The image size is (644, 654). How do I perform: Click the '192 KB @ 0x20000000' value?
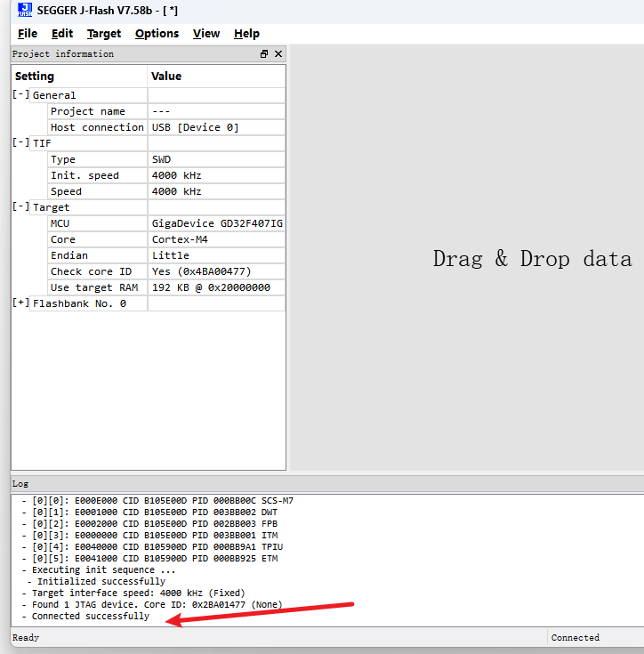[x=216, y=287]
